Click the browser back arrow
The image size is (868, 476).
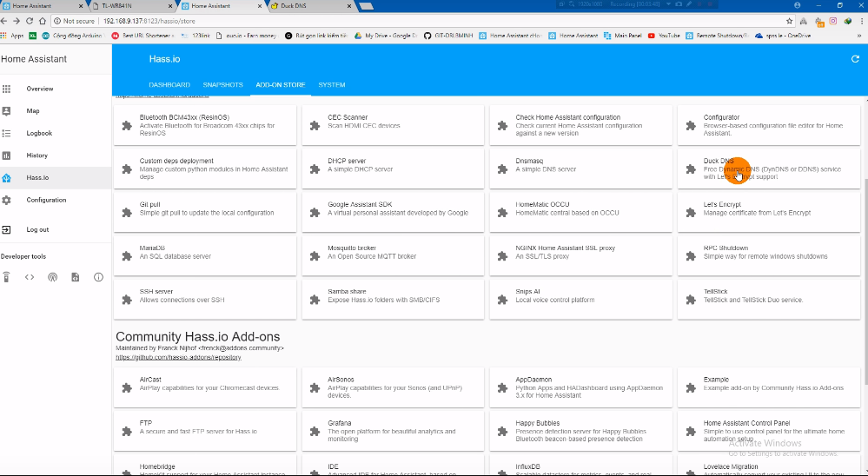(x=4, y=21)
